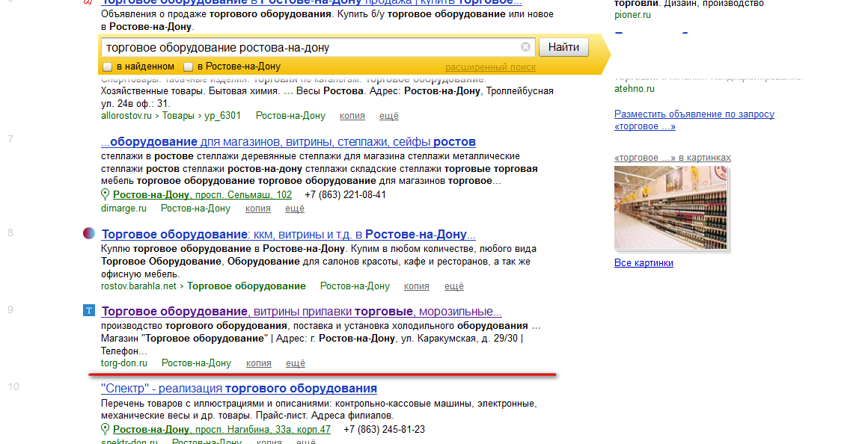Click the rostov.barahla.net favicon in result 8
This screenshot has height=444, width=868.
coord(88,233)
